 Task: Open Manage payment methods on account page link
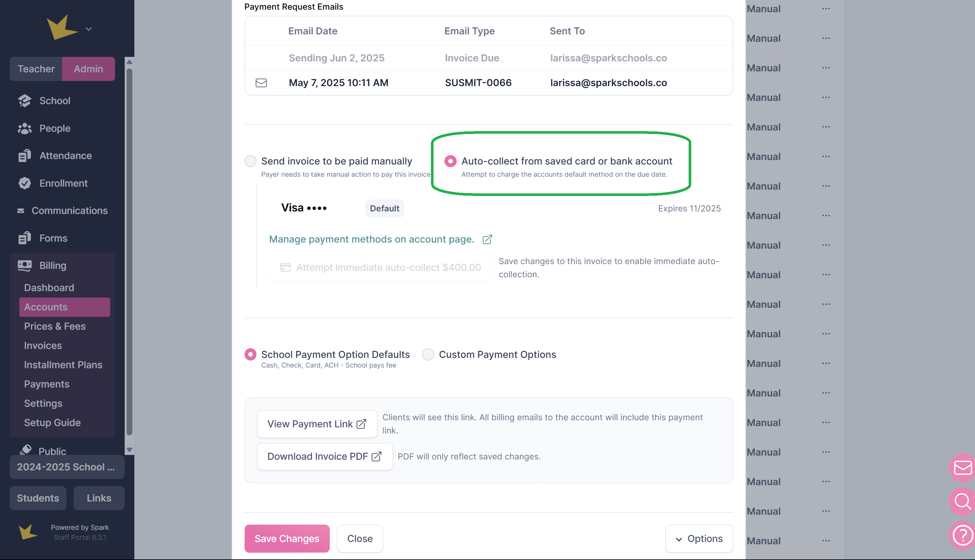pyautogui.click(x=371, y=239)
